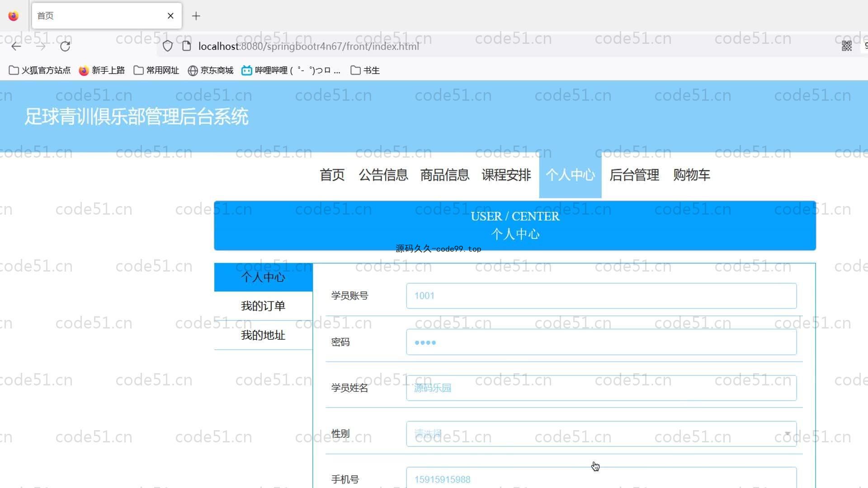Click the 学员账号 input field
Image resolution: width=868 pixels, height=488 pixels.
click(x=601, y=296)
